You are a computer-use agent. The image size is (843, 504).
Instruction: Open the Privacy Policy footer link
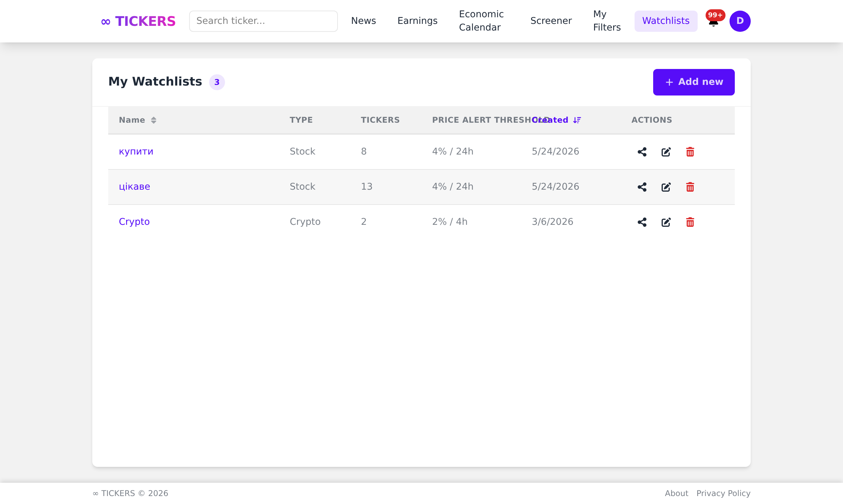tap(723, 493)
